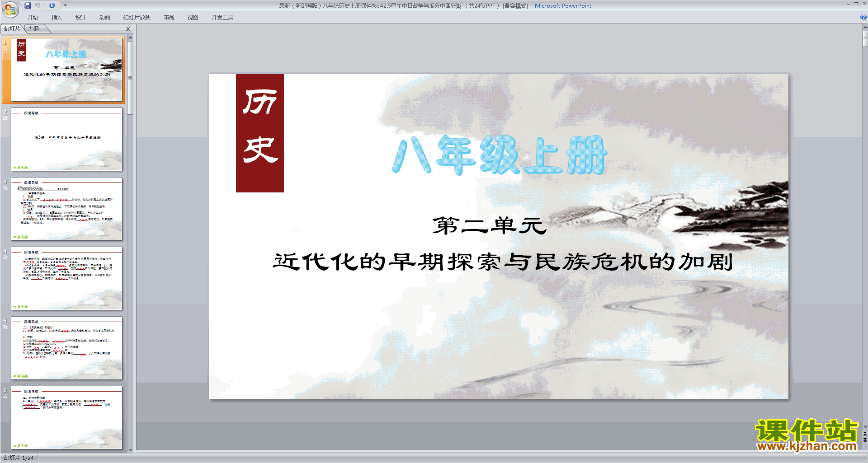The height and width of the screenshot is (463, 868).
Task: Click animation star icon under slide 3
Action: (5, 188)
